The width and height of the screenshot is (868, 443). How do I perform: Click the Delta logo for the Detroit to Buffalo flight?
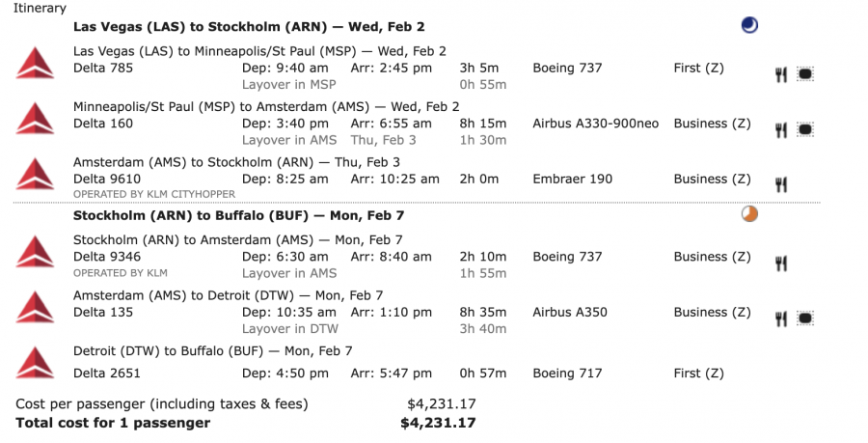click(35, 363)
